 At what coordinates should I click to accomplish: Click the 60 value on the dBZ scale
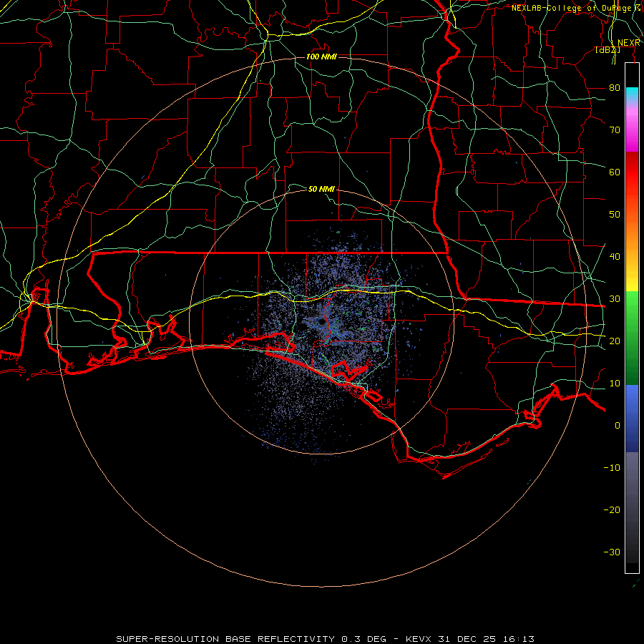click(615, 172)
